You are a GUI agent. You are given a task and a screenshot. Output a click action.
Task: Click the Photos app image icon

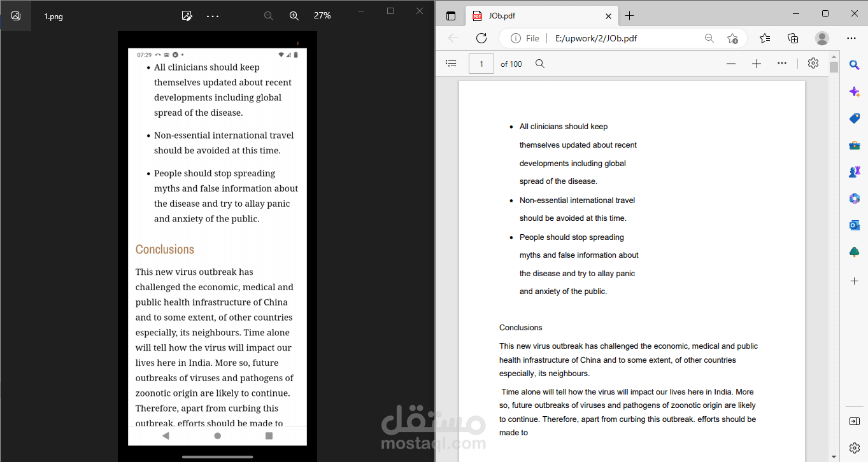pyautogui.click(x=16, y=16)
